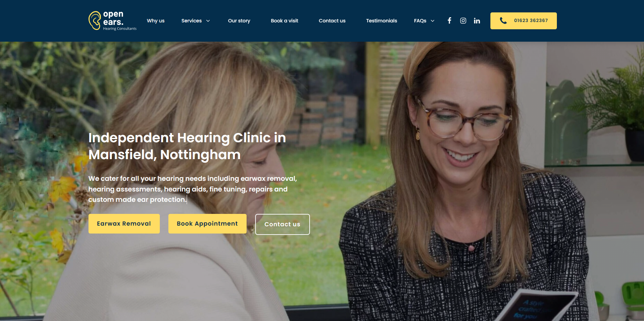Click the Hearing Consultants logo text
The width and height of the screenshot is (644, 321).
tap(120, 29)
